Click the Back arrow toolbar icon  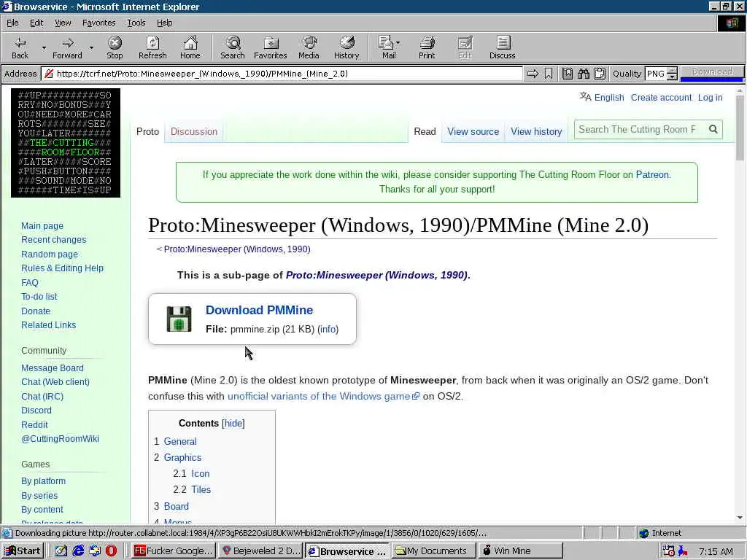(20, 43)
